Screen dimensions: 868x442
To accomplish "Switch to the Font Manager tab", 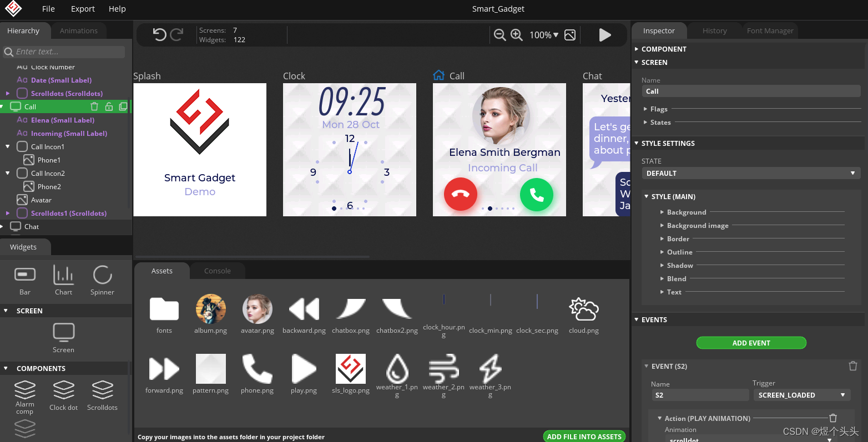I will (770, 31).
